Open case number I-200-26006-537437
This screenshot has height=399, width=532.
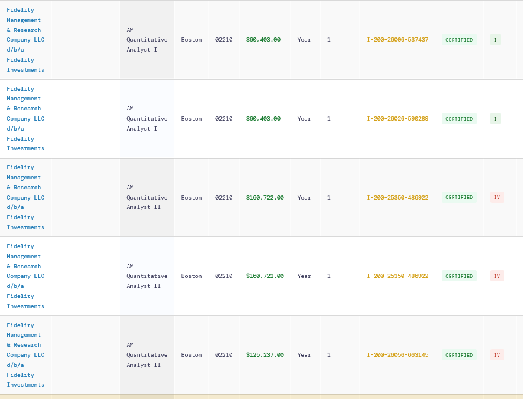(397, 40)
